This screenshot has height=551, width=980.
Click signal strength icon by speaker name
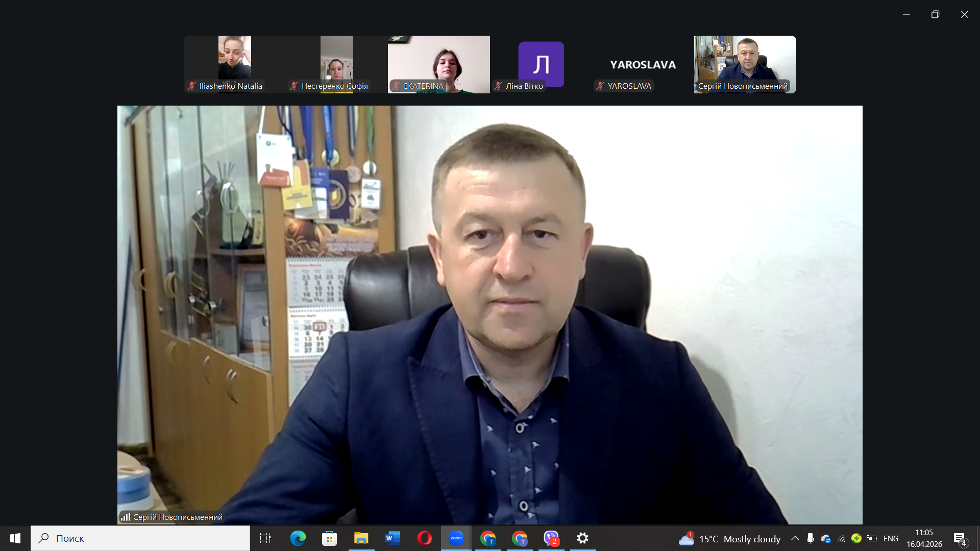click(x=125, y=517)
